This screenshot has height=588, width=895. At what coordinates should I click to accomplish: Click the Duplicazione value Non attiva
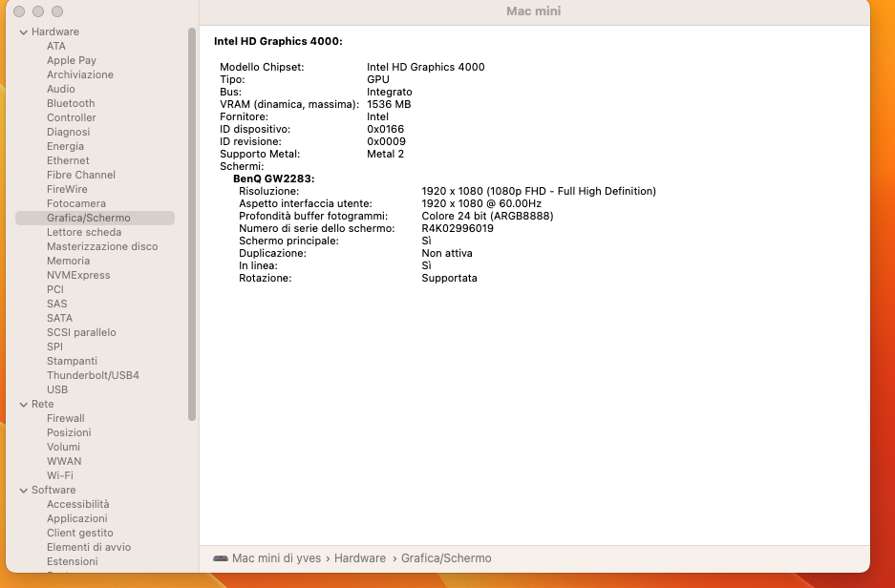coord(447,253)
